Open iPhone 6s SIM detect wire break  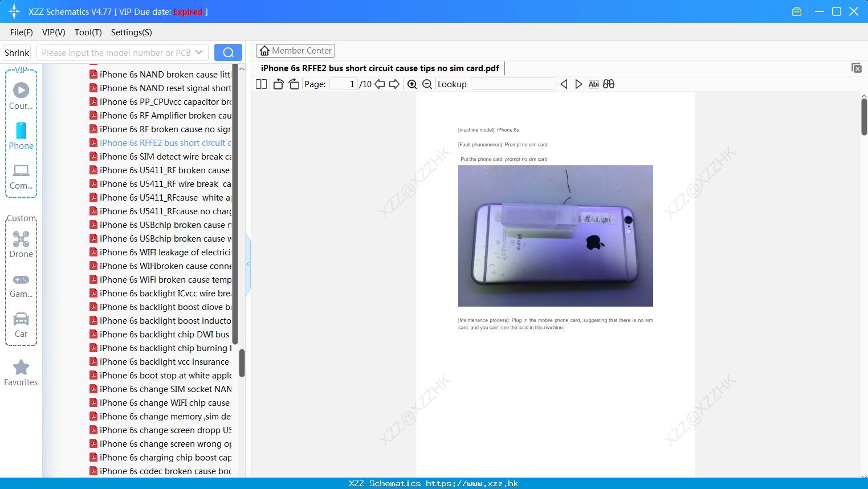pyautogui.click(x=161, y=157)
